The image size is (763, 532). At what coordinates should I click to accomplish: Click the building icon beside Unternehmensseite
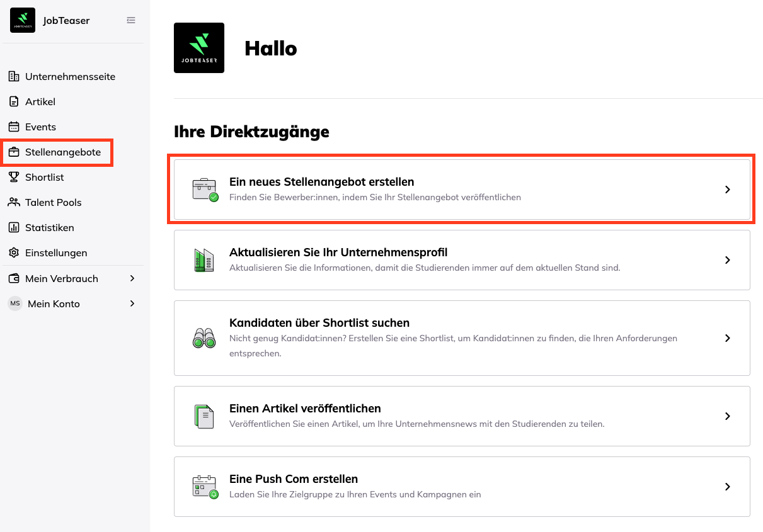[x=14, y=76]
